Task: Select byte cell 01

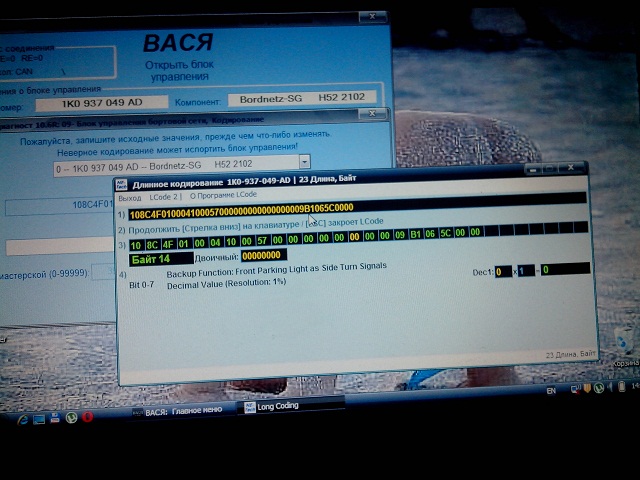Action: pos(183,244)
